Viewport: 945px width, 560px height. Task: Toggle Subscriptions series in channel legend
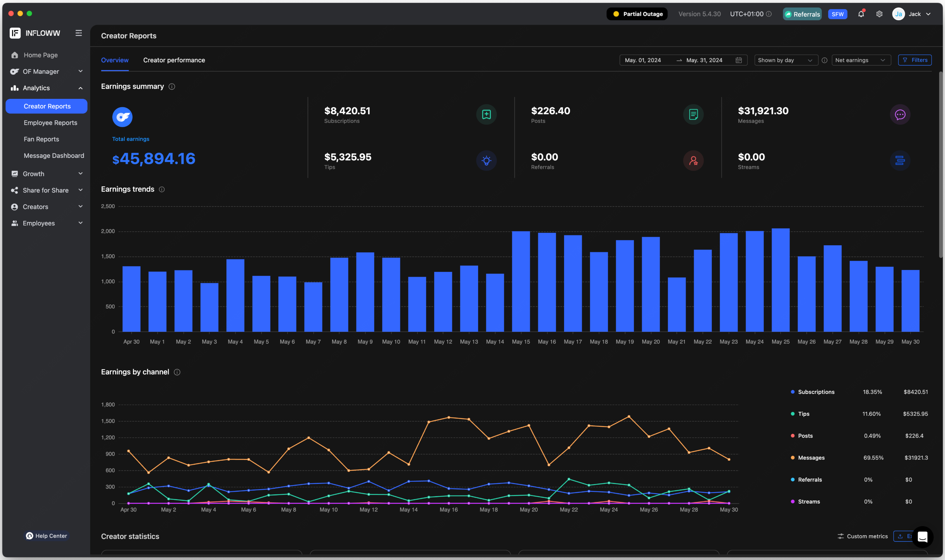(x=816, y=392)
